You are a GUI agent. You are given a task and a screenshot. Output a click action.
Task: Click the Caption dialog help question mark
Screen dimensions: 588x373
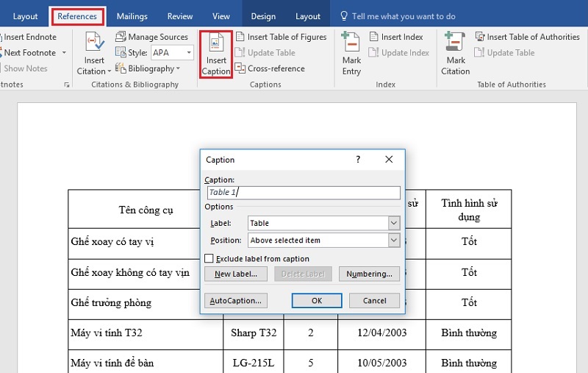pos(358,160)
